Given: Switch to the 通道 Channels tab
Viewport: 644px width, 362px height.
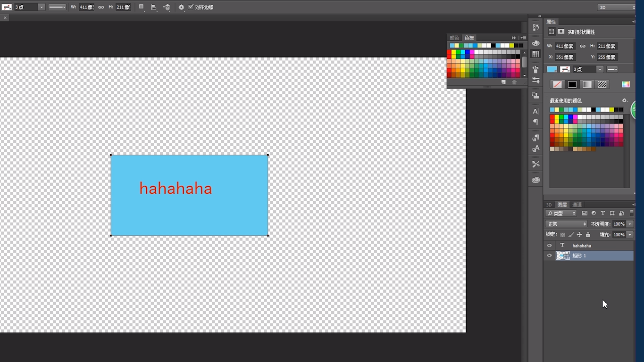Looking at the screenshot, I should click(x=577, y=205).
